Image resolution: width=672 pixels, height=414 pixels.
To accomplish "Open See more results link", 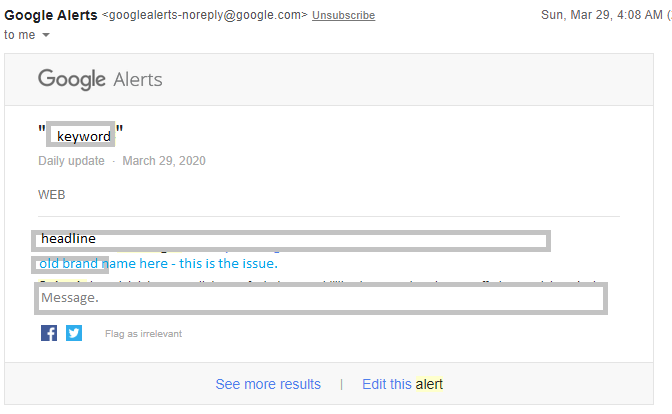I will pos(268,384).
